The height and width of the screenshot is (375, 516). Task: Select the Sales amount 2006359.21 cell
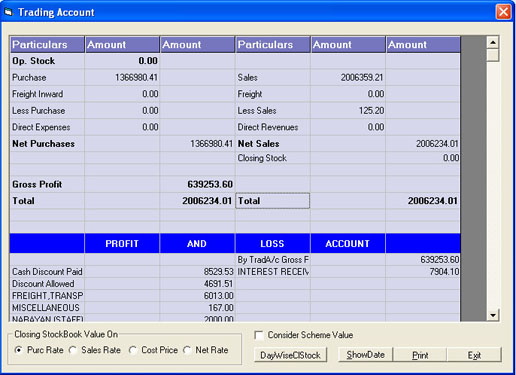348,77
